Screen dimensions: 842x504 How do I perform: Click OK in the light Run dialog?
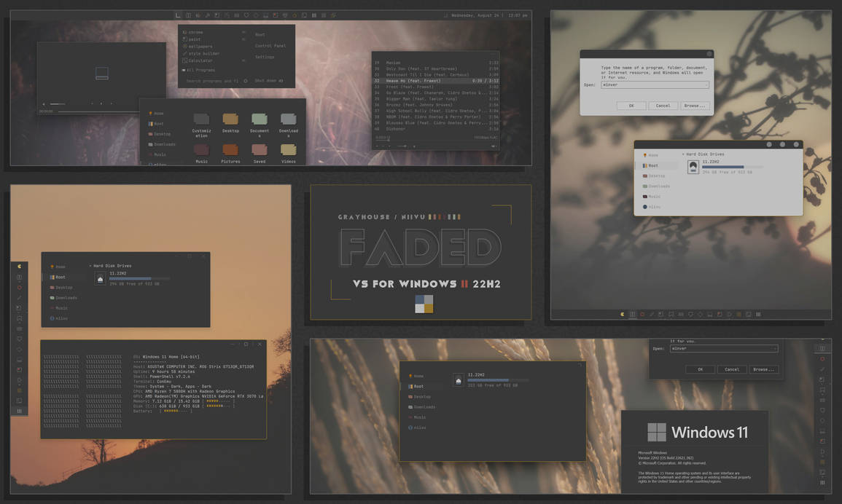coord(631,106)
